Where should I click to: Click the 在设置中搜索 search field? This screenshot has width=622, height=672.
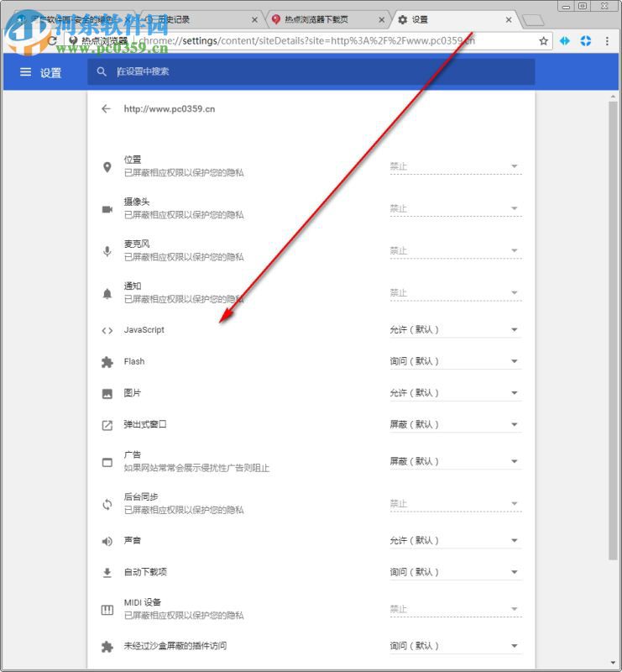click(311, 71)
